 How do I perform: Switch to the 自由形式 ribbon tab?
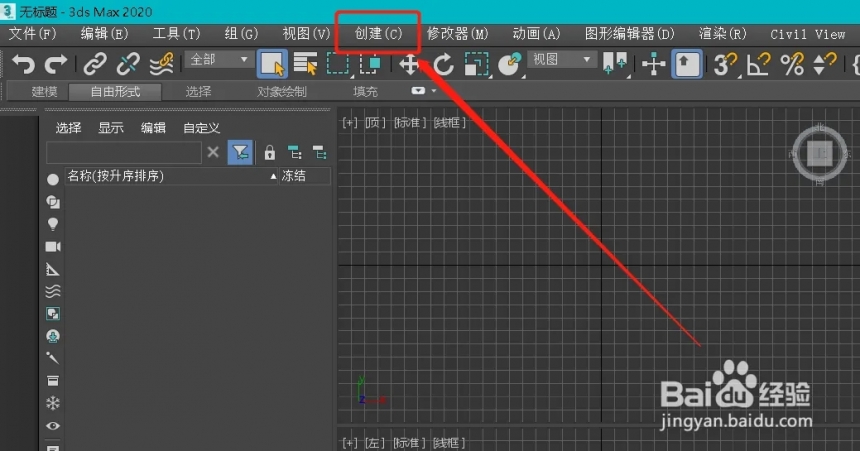115,92
